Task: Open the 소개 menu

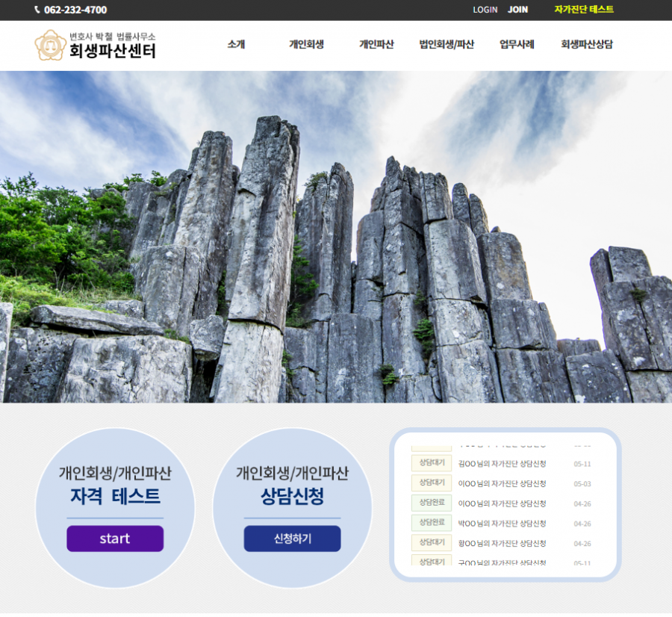Action: 236,44
